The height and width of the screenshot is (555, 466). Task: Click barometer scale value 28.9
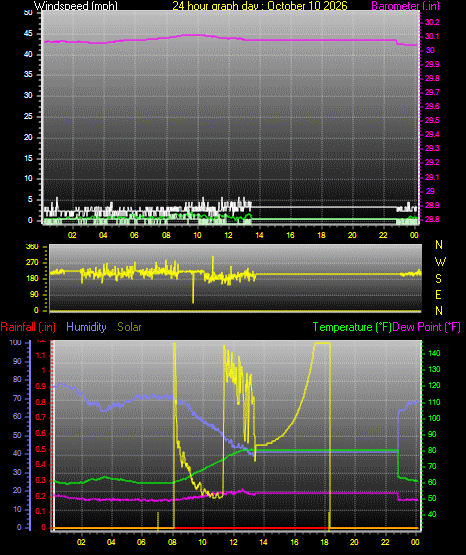point(432,205)
